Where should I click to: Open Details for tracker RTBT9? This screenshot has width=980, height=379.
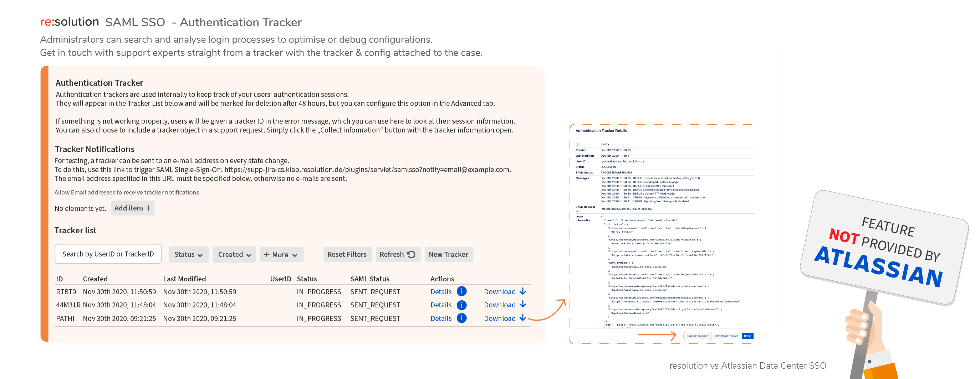coord(441,292)
